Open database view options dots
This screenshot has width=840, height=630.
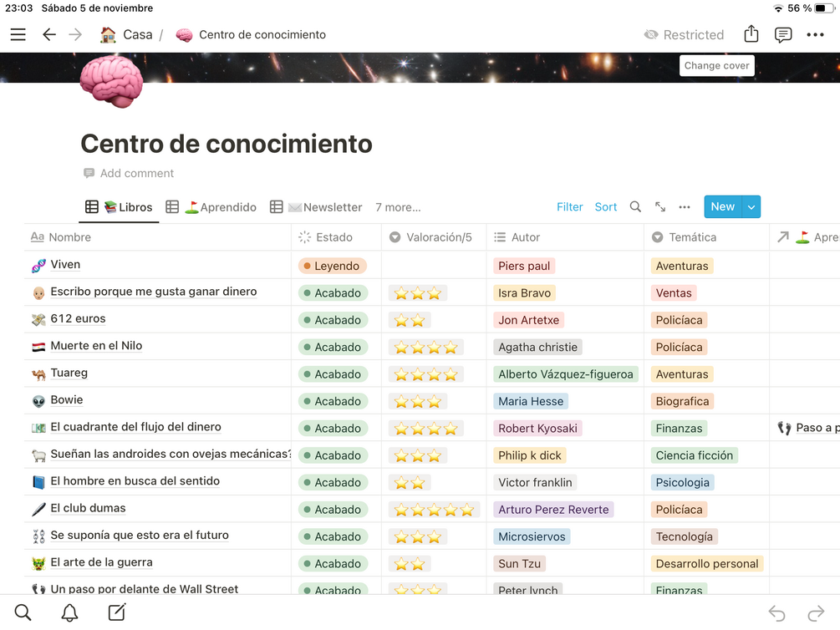click(685, 206)
